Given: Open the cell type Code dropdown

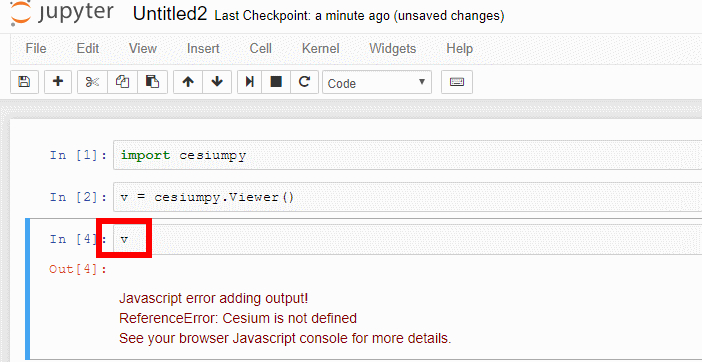Looking at the screenshot, I should (x=377, y=83).
